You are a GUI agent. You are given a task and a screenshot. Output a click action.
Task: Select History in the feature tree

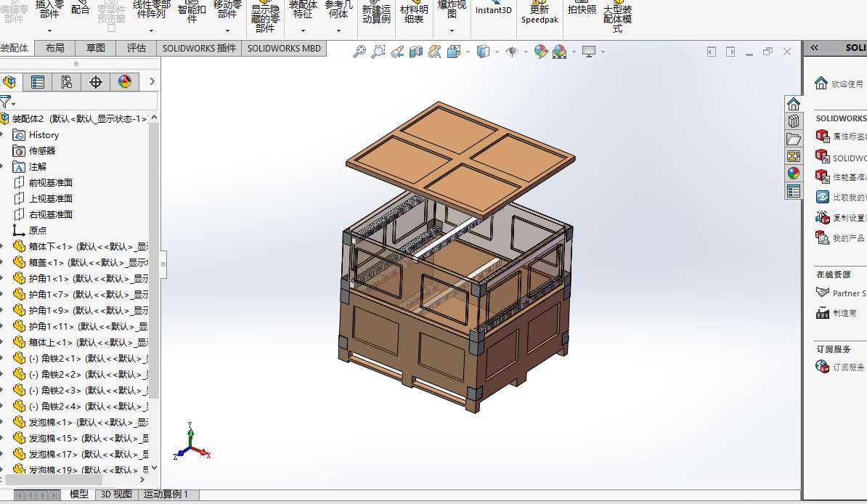pos(44,135)
